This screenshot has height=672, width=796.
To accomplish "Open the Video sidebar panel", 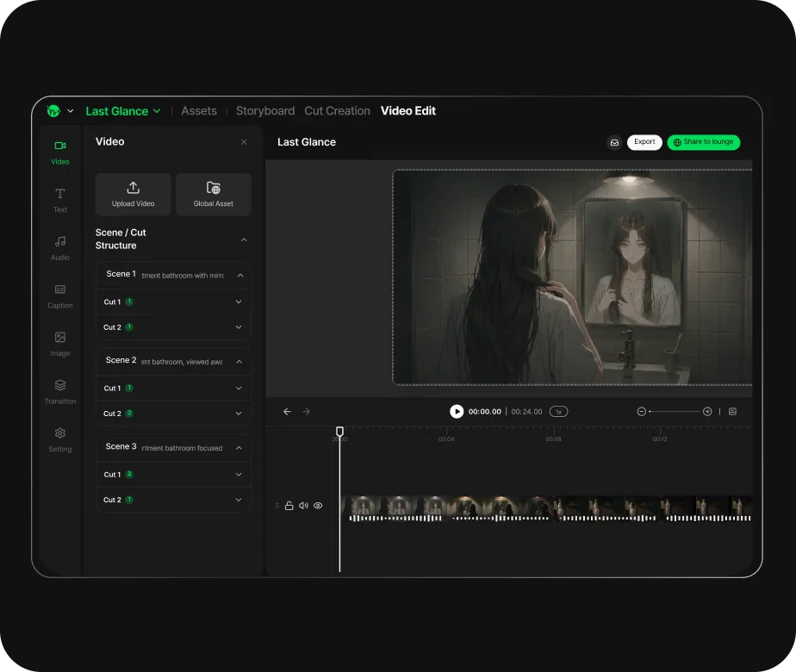I will click(60, 152).
